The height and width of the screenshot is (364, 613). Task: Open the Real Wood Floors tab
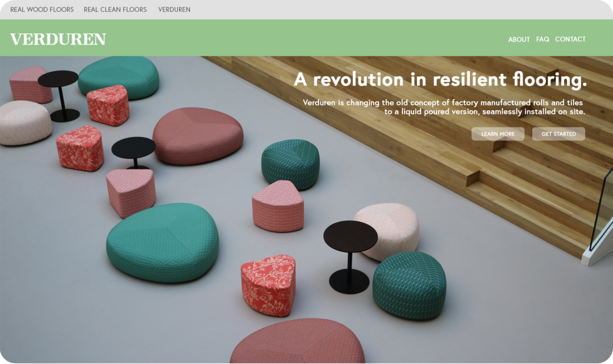[42, 9]
